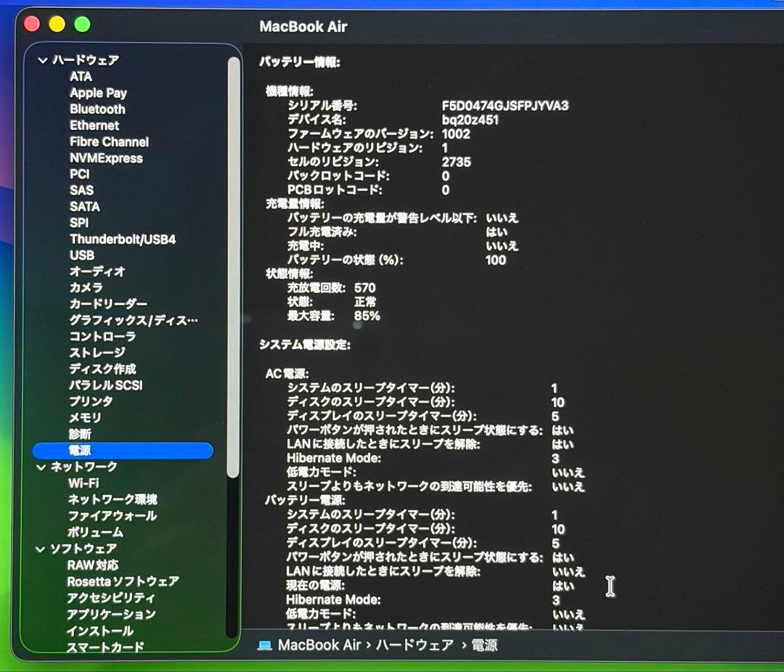
Task: Select インストール in the sidebar
Action: [x=100, y=631]
